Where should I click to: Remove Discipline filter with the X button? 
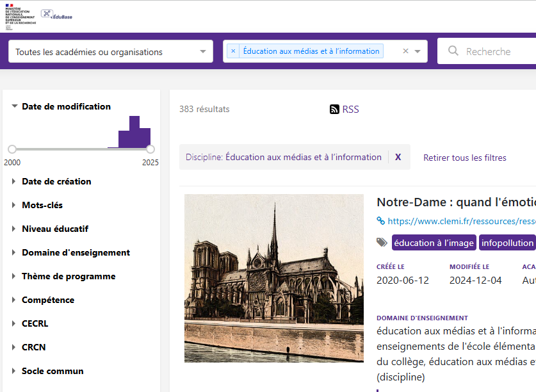398,157
